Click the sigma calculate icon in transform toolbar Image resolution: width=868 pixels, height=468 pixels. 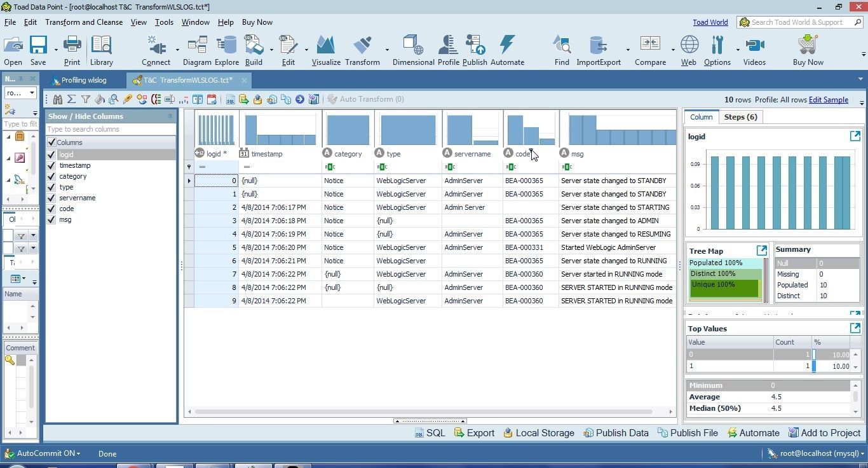71,99
